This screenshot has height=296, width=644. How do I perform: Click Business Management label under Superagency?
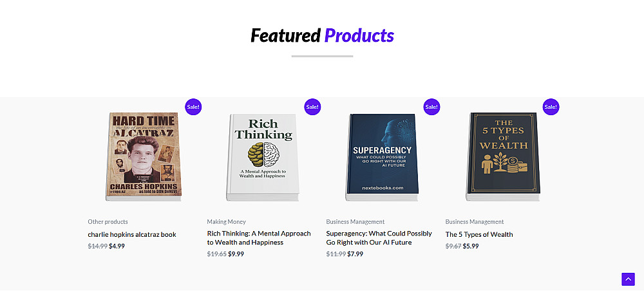(355, 222)
